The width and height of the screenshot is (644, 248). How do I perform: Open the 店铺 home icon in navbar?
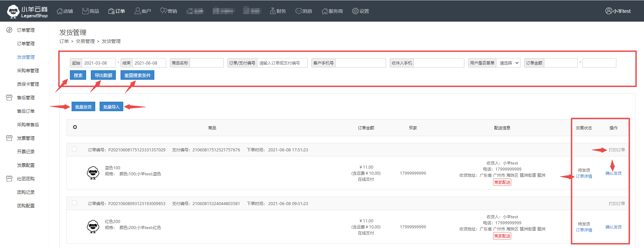(x=60, y=11)
